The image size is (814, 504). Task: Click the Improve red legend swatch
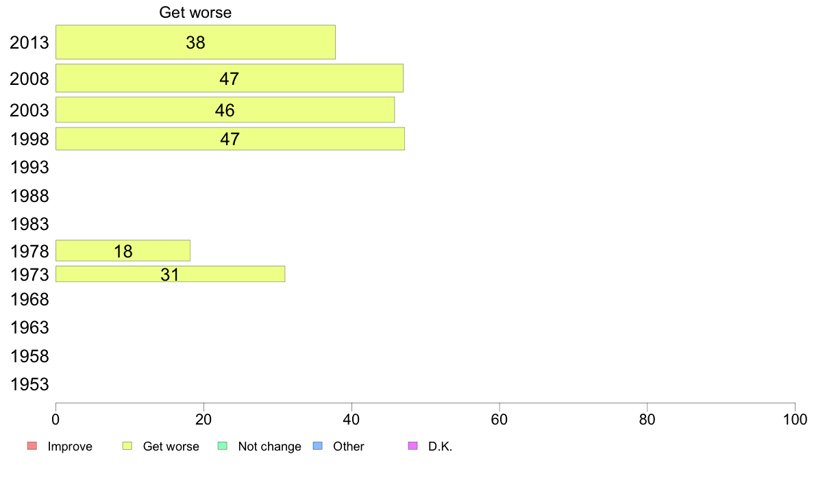32,446
